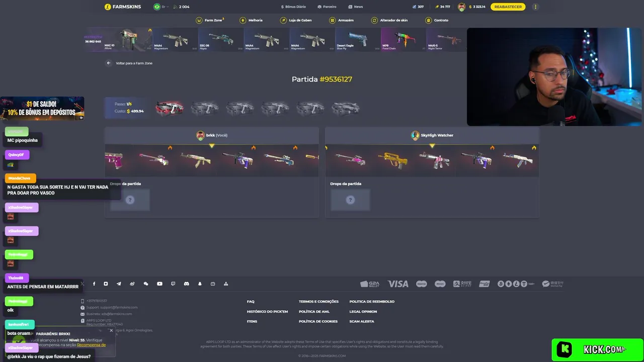
Task: Open Farm Zone menu
Action: 210,20
